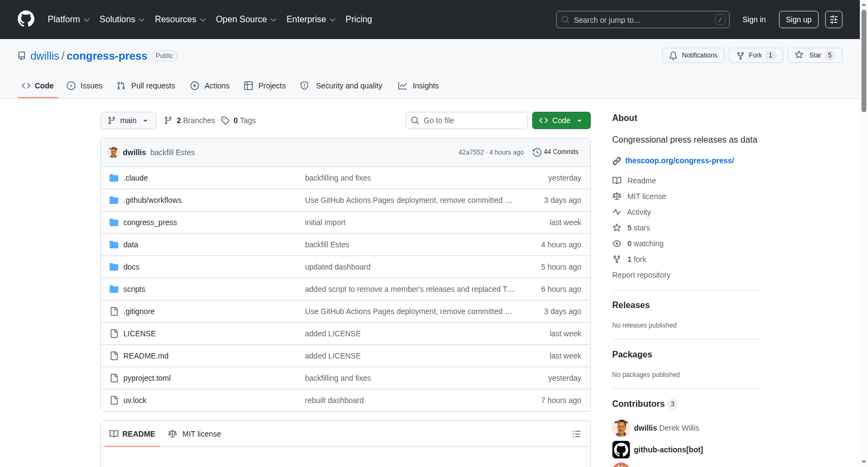The height and width of the screenshot is (467, 868).
Task: Open the global navigation menu icon button
Action: pyautogui.click(x=834, y=20)
